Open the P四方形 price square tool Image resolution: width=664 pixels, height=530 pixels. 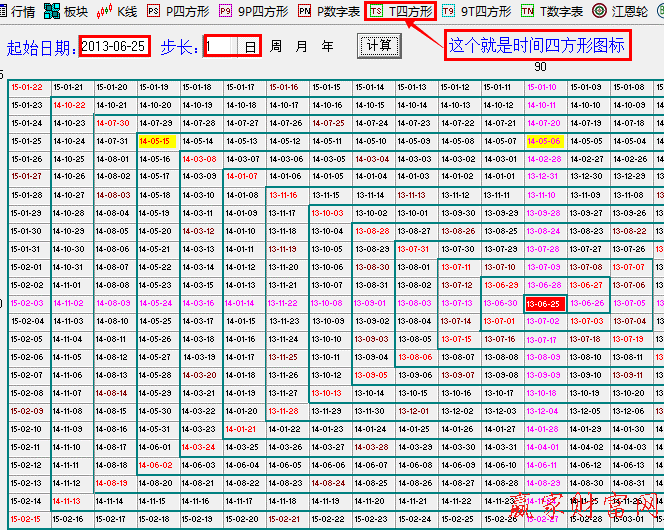coord(178,12)
